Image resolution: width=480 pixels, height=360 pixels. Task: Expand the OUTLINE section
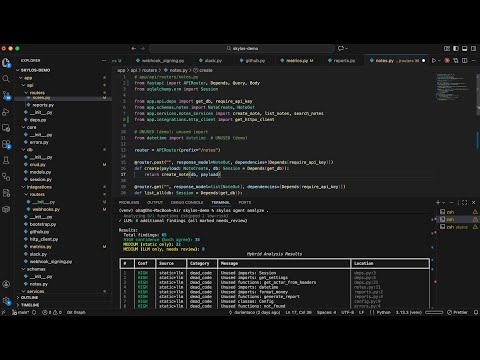pos(29,297)
